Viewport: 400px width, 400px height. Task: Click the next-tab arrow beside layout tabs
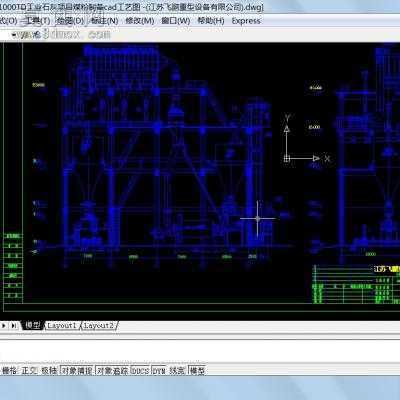point(4,325)
